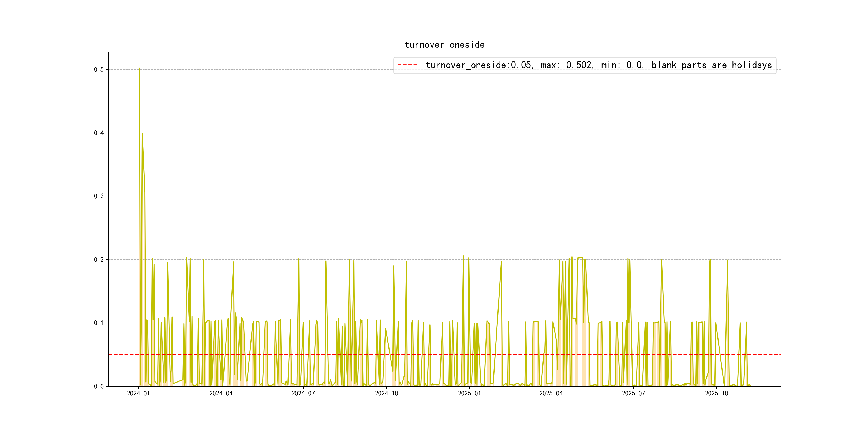Image resolution: width=868 pixels, height=434 pixels.
Task: Click the y-axis label 0.1
Action: click(x=99, y=323)
